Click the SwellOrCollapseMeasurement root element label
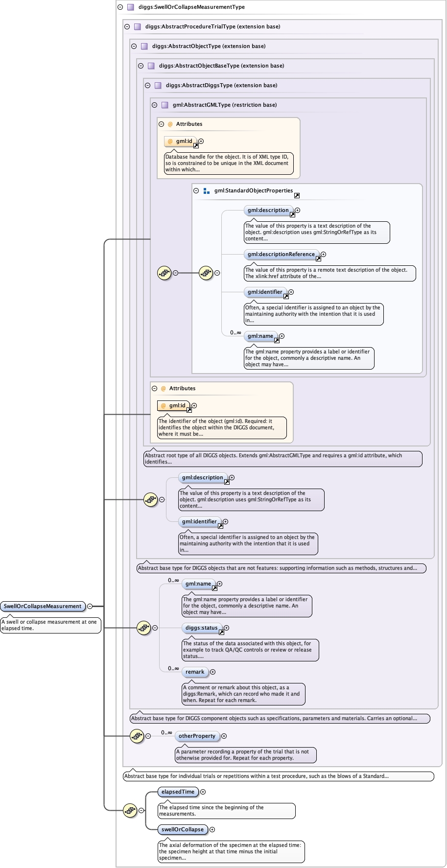The width and height of the screenshot is (447, 868). [43, 606]
